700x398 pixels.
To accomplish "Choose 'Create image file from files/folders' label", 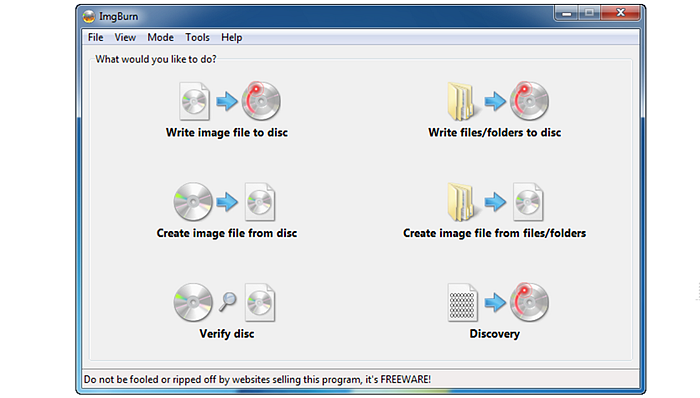I will 495,233.
